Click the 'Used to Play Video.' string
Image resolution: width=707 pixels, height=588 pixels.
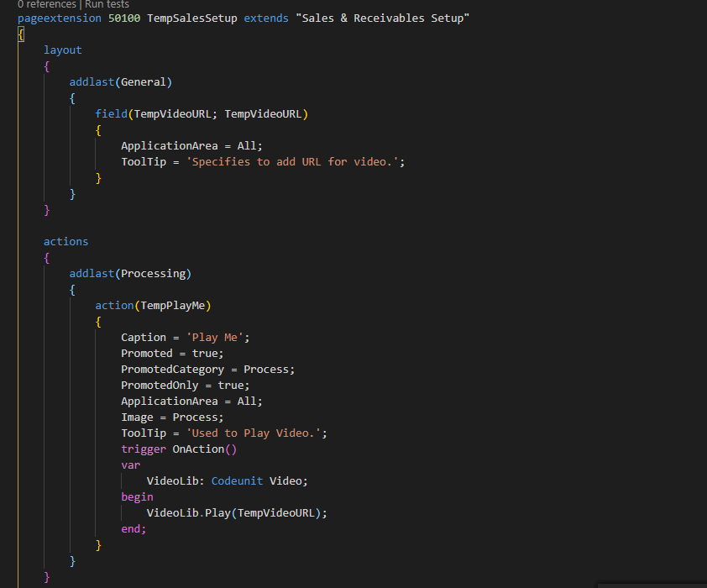[x=254, y=433]
